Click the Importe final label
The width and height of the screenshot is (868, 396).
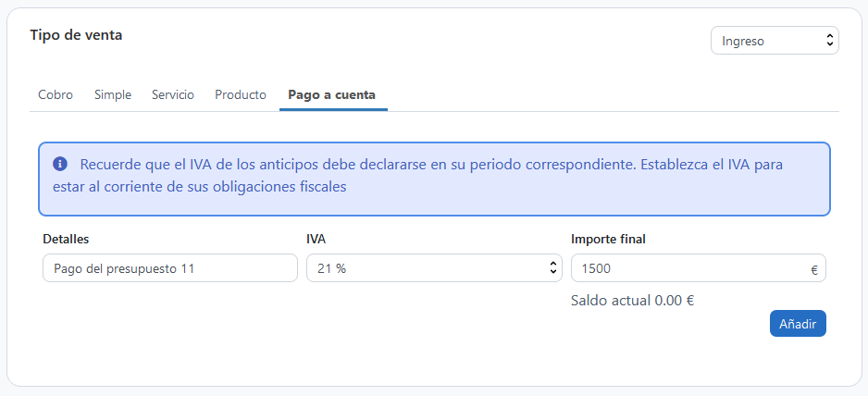point(608,239)
